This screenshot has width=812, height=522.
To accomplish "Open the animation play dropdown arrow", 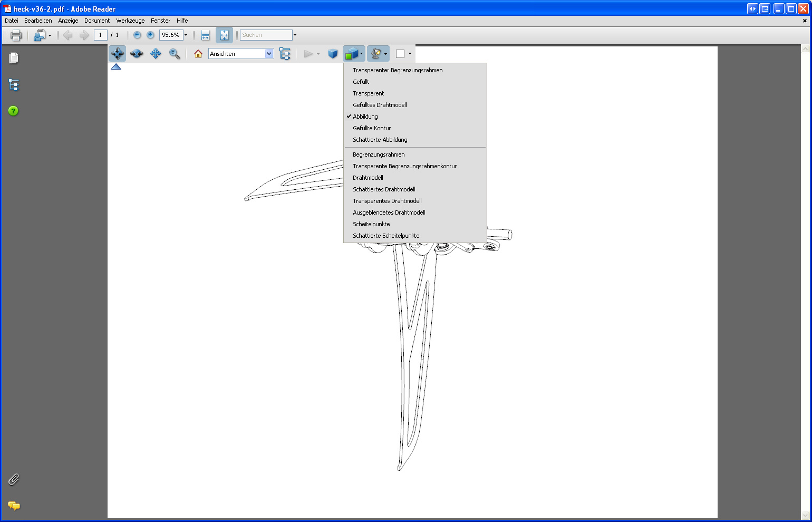I will pos(318,54).
